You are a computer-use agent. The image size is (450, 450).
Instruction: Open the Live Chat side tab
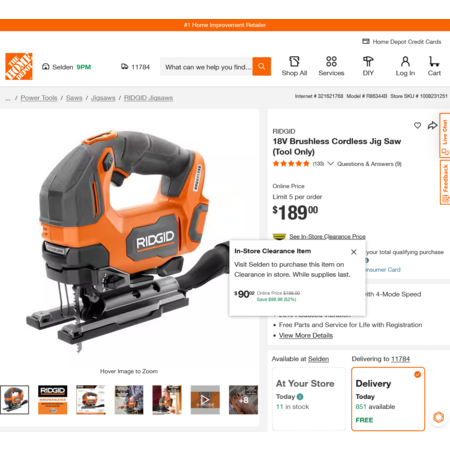click(445, 135)
